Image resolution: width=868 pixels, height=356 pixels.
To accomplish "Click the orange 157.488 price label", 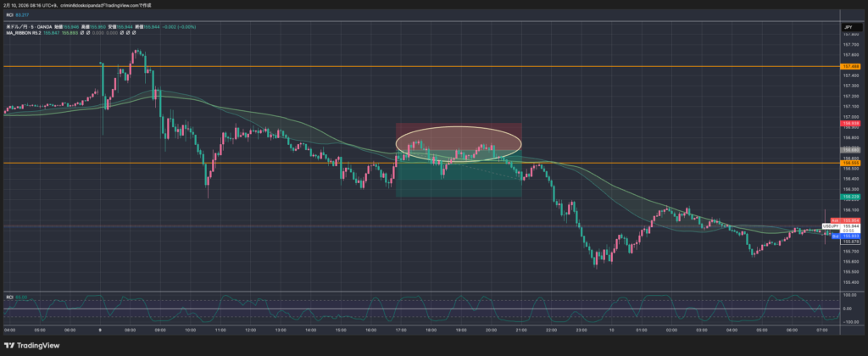I will [x=849, y=65].
